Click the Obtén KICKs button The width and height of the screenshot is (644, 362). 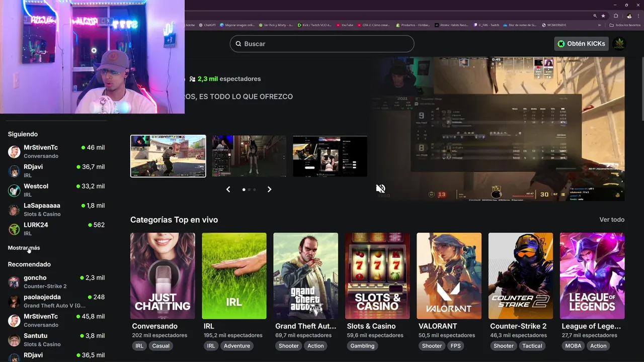click(581, 44)
